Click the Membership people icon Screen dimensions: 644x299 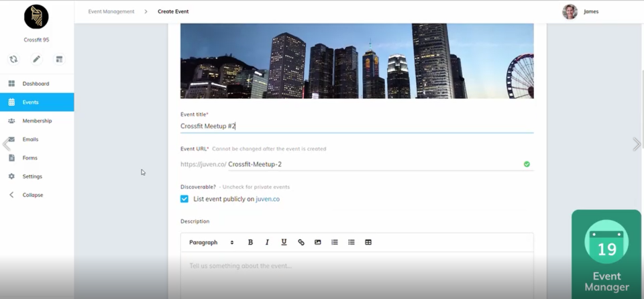point(11,121)
